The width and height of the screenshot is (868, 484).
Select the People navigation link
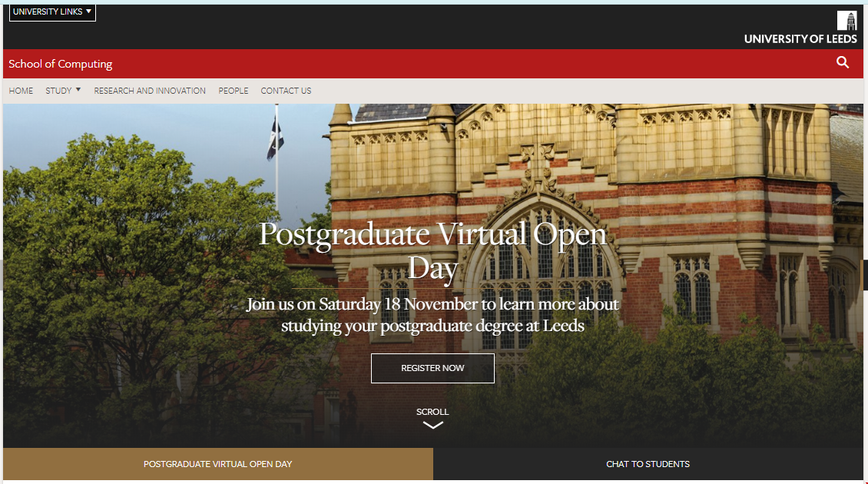pos(233,91)
